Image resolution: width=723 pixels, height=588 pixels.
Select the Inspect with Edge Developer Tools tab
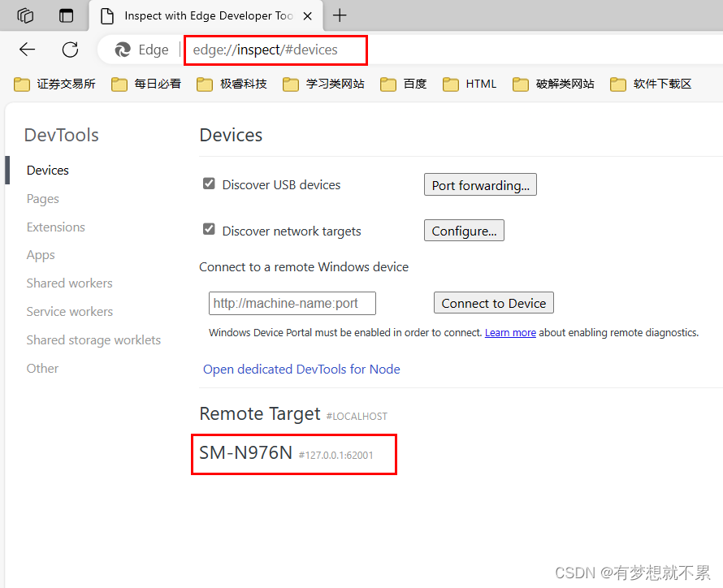point(206,16)
